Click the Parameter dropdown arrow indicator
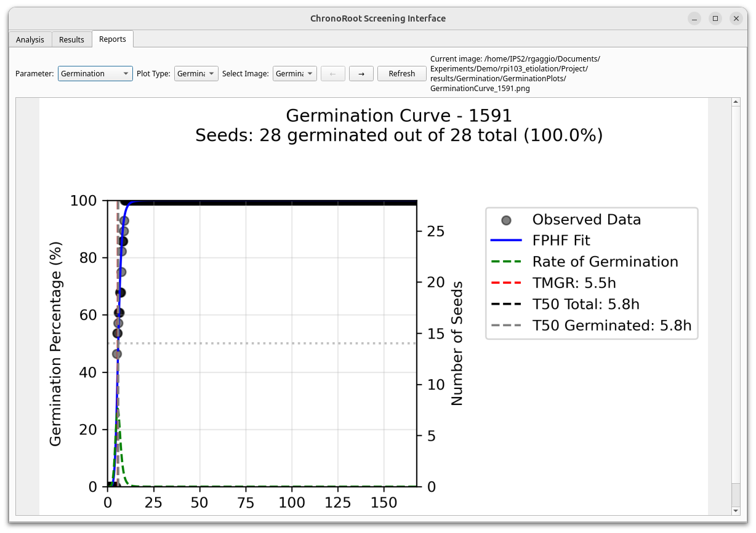756x533 pixels. (127, 73)
